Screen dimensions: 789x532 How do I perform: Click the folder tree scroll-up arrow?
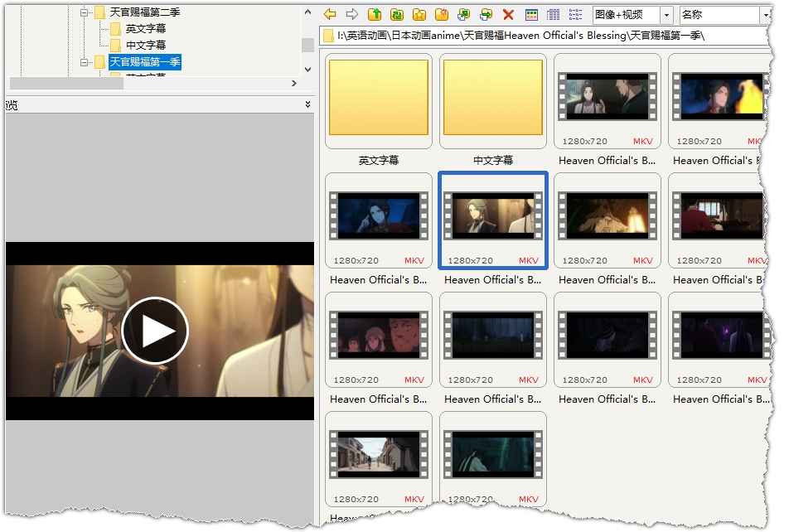[308, 12]
